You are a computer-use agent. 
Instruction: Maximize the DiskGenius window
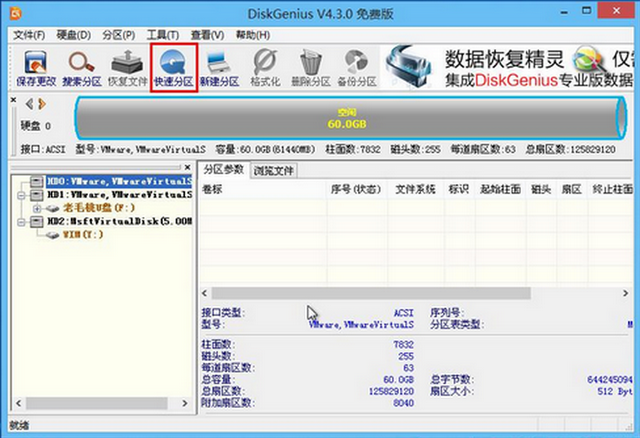[x=587, y=11]
